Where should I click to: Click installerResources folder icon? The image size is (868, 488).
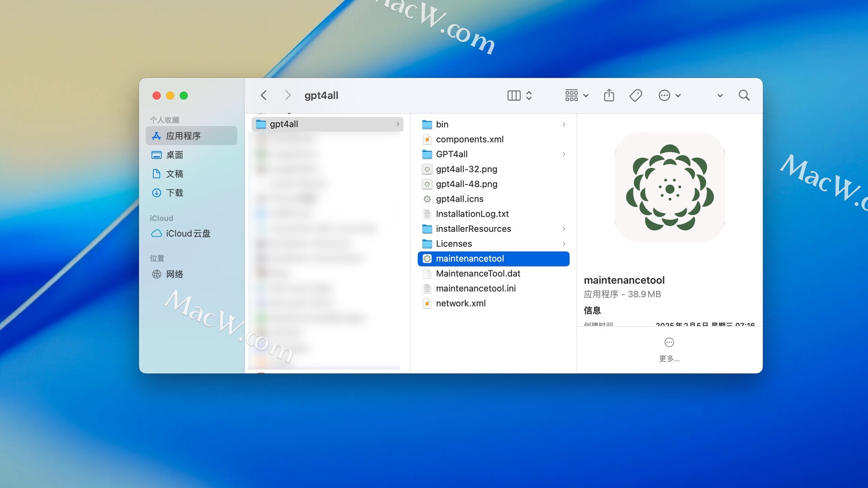tap(427, 229)
